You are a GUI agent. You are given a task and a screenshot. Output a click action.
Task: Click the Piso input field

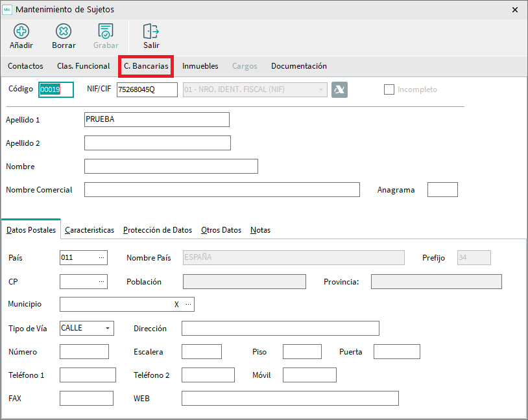click(x=302, y=352)
